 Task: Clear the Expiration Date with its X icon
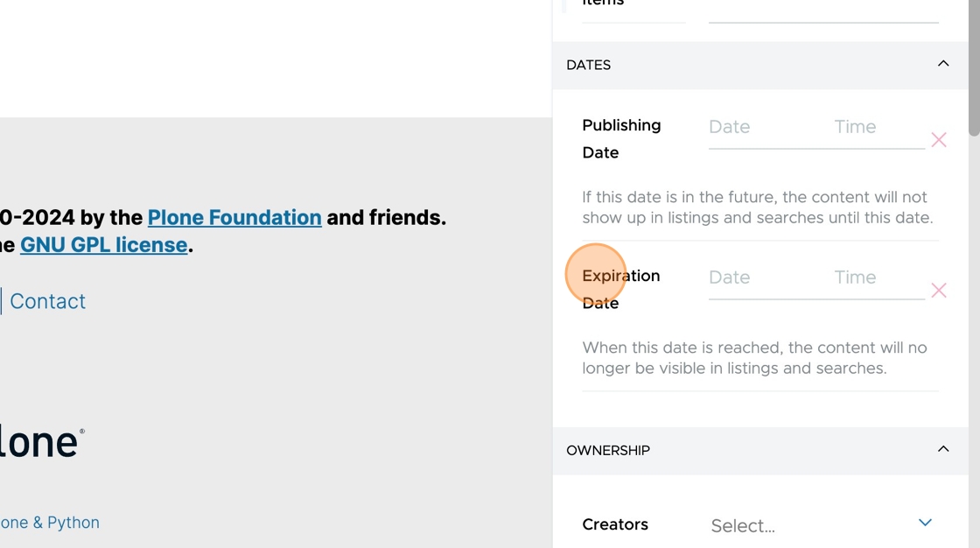(x=938, y=291)
